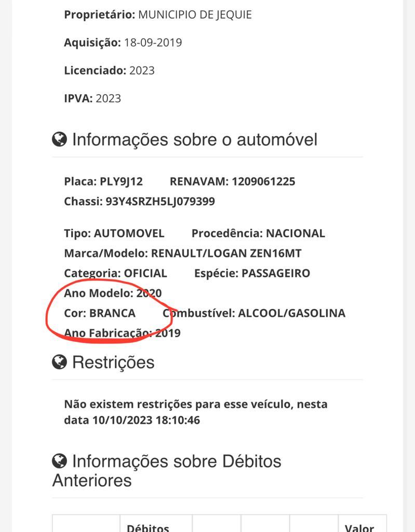Viewport: 415px width, 532px height.
Task: Click the globe icon beside Informações sobre o automóvel
Action: click(x=60, y=139)
